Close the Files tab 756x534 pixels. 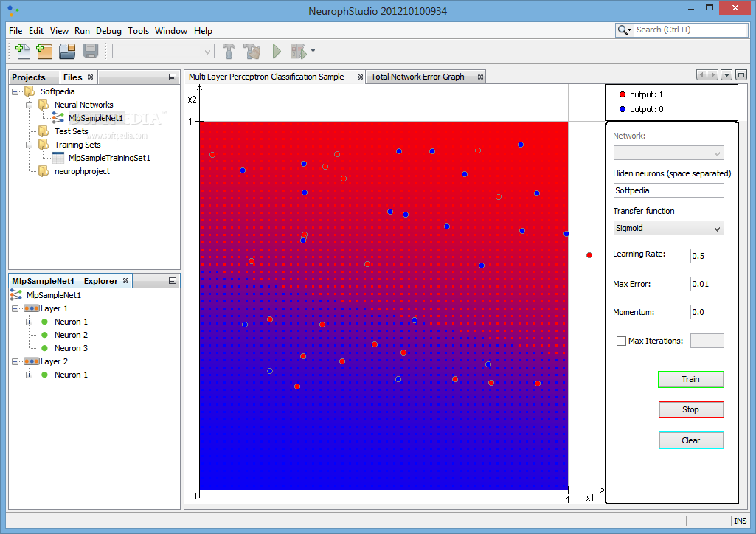pyautogui.click(x=90, y=77)
